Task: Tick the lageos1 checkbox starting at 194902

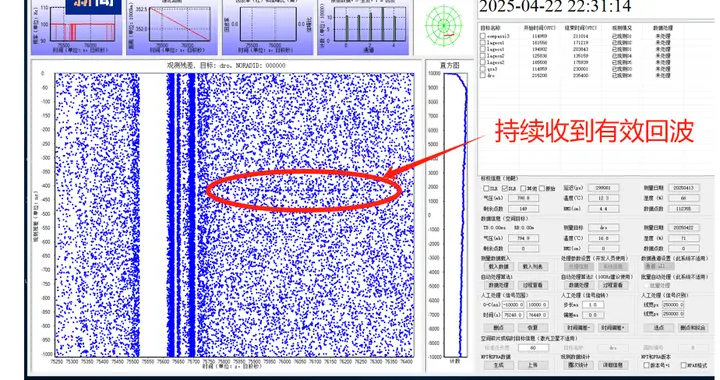Action: point(483,49)
